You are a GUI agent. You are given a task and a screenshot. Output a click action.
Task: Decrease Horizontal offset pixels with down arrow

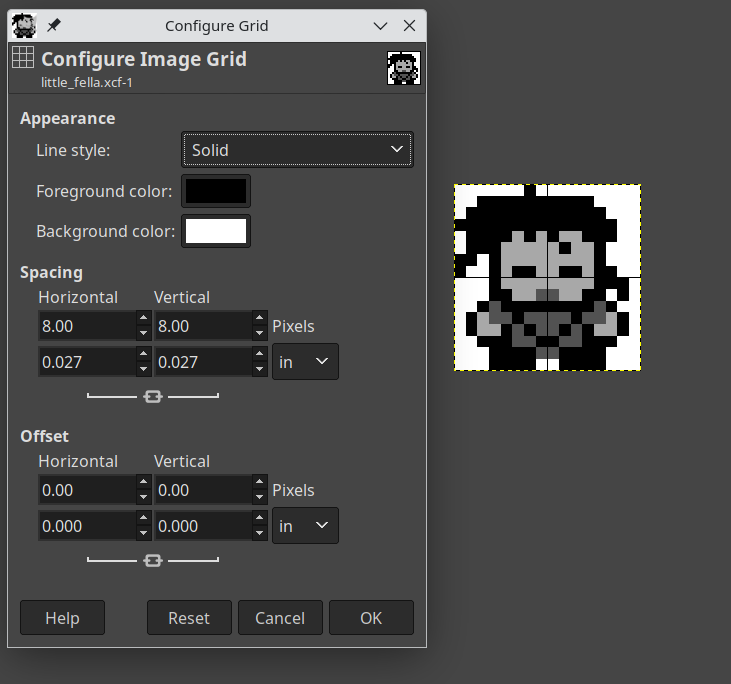[143, 497]
